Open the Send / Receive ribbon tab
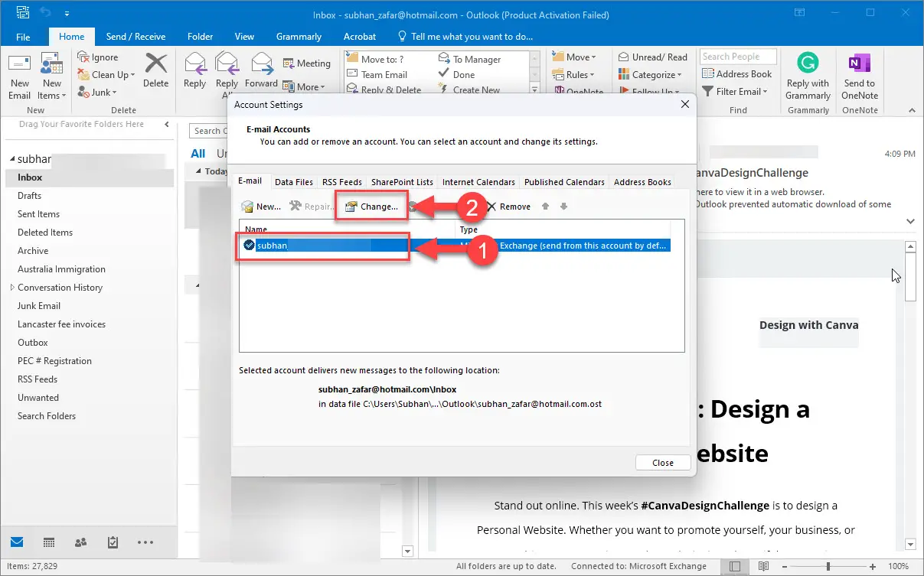 pos(137,37)
